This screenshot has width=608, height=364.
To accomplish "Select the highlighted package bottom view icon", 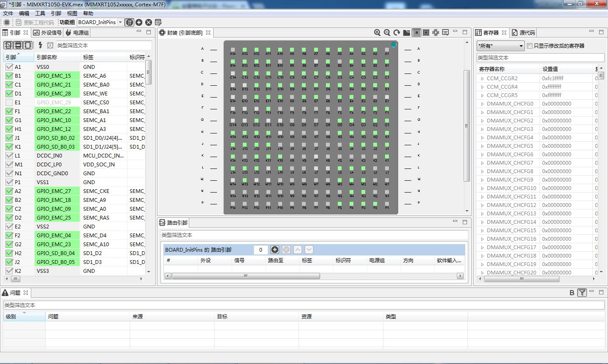I will (x=417, y=33).
